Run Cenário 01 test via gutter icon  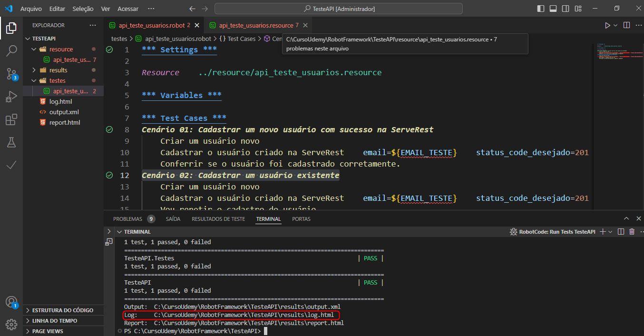(x=109, y=129)
